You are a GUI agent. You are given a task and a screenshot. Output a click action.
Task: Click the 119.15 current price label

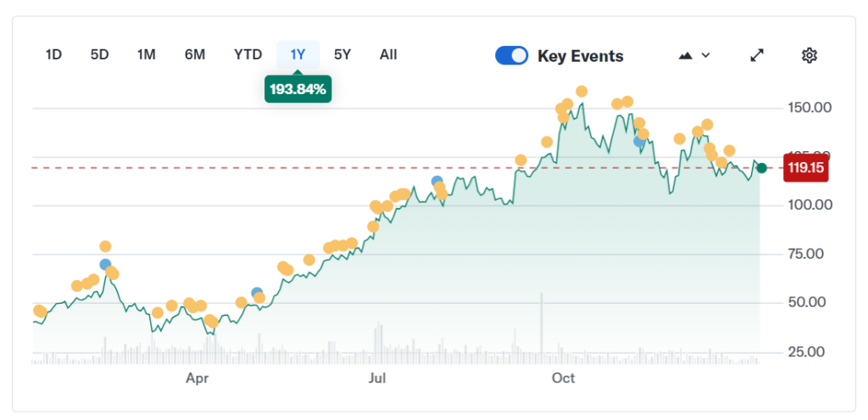(x=805, y=168)
